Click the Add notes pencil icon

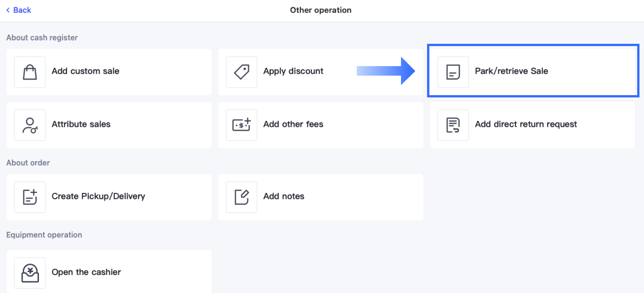coord(241,197)
